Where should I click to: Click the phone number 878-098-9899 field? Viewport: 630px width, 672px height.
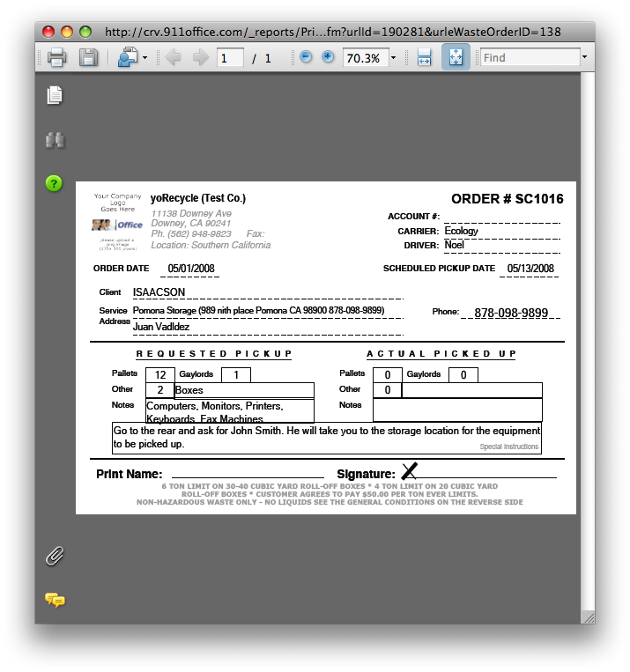click(x=511, y=313)
